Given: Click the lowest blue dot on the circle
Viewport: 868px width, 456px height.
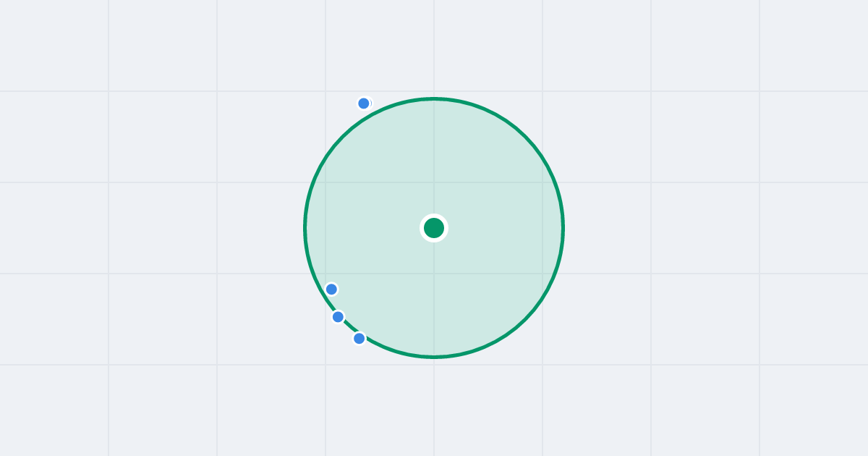Looking at the screenshot, I should pos(359,339).
